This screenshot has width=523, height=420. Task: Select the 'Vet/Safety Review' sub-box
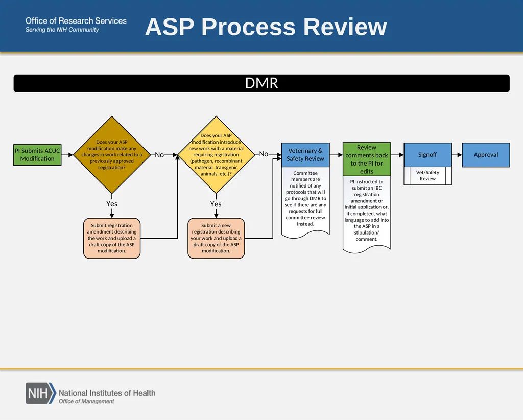point(427,175)
